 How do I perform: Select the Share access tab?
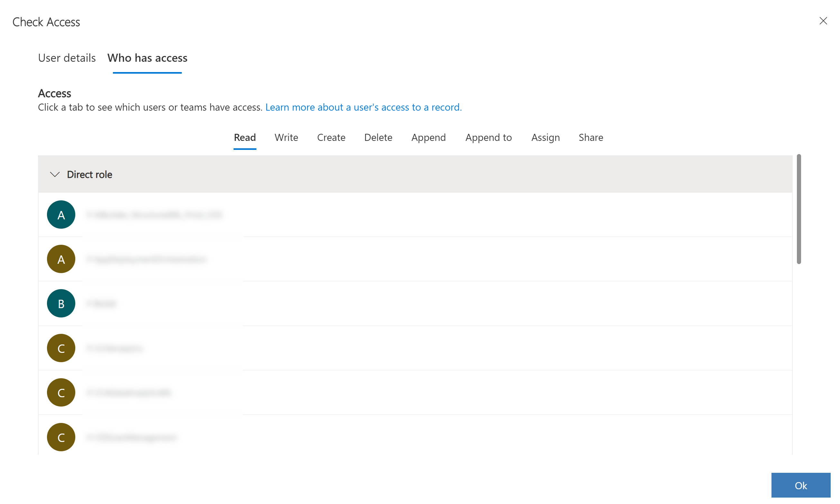(590, 137)
